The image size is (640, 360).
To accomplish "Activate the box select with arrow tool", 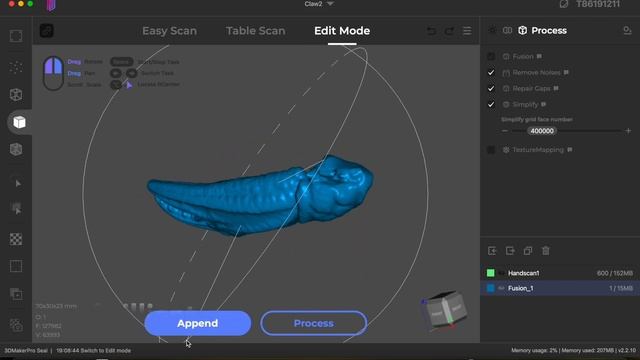I will click(x=16, y=209).
